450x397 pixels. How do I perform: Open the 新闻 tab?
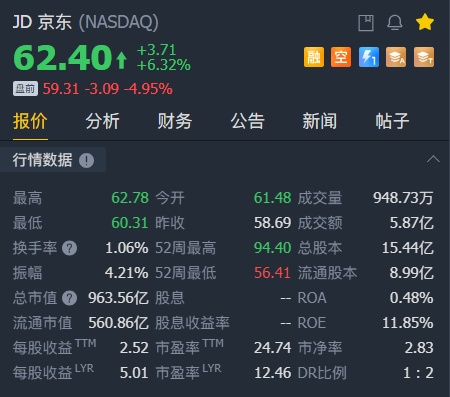pos(320,121)
